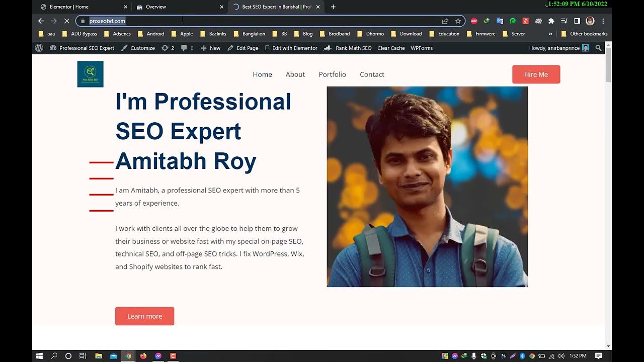This screenshot has height=362, width=644.
Task: Open Rank Math SEO menu
Action: pos(348,48)
